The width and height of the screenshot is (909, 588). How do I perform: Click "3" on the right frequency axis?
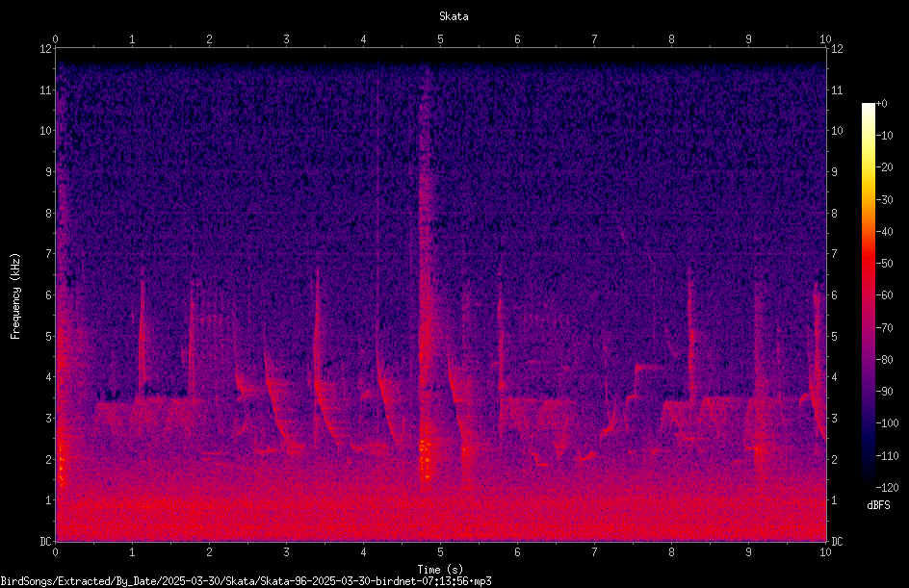(834, 419)
